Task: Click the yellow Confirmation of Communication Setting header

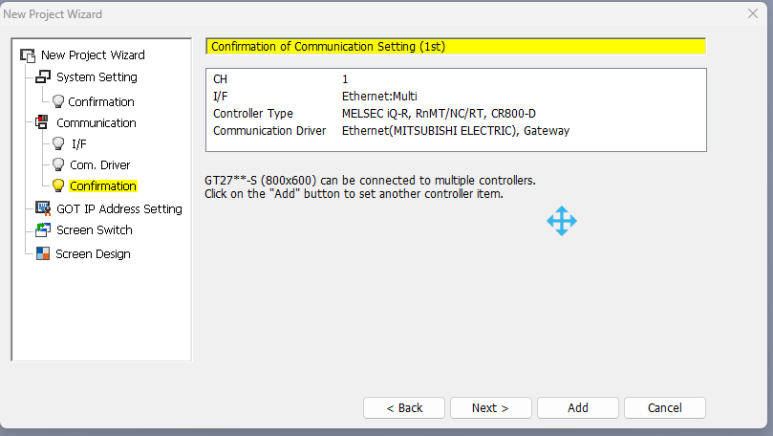Action: click(456, 46)
